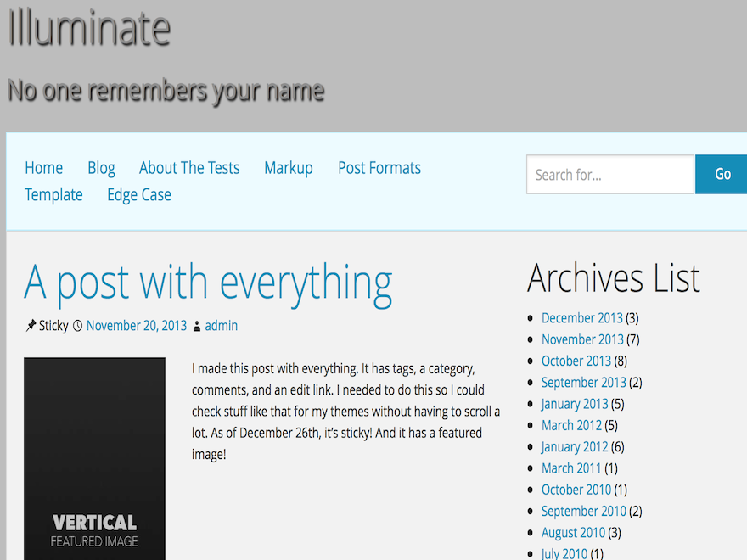This screenshot has height=560, width=747.
Task: Click the sticky pin icon
Action: pyautogui.click(x=29, y=325)
